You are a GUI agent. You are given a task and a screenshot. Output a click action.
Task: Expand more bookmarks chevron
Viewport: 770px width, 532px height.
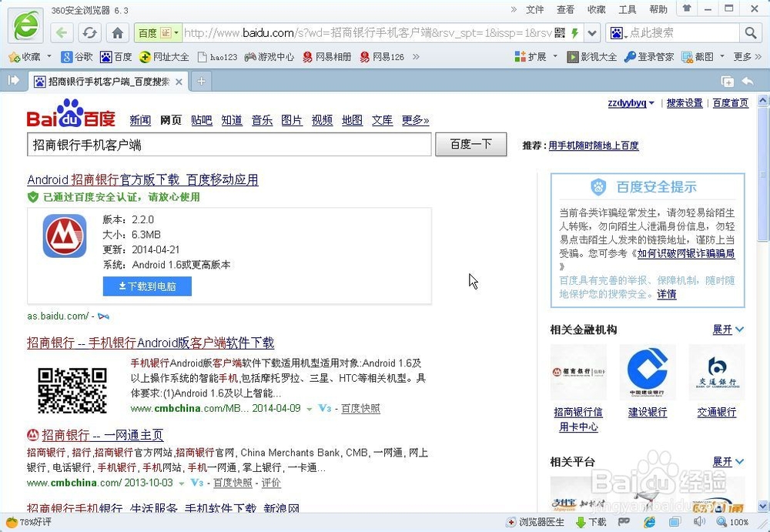[417, 57]
